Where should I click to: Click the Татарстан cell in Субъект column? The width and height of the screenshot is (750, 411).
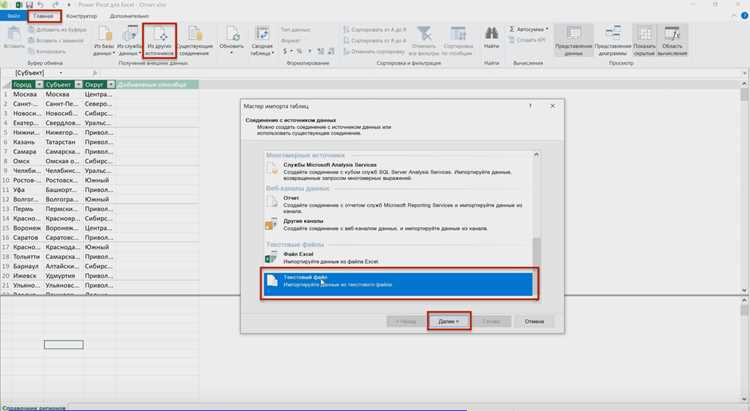pos(64,142)
